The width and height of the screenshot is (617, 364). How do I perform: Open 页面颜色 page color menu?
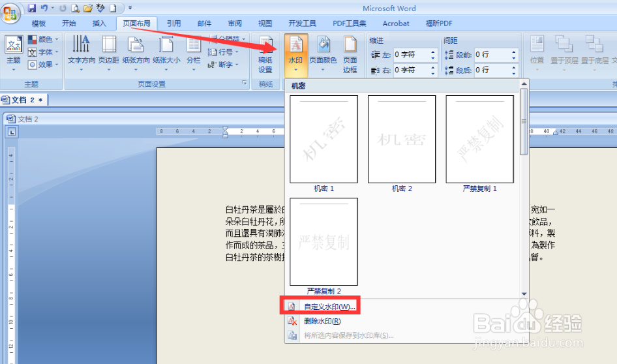[323, 53]
